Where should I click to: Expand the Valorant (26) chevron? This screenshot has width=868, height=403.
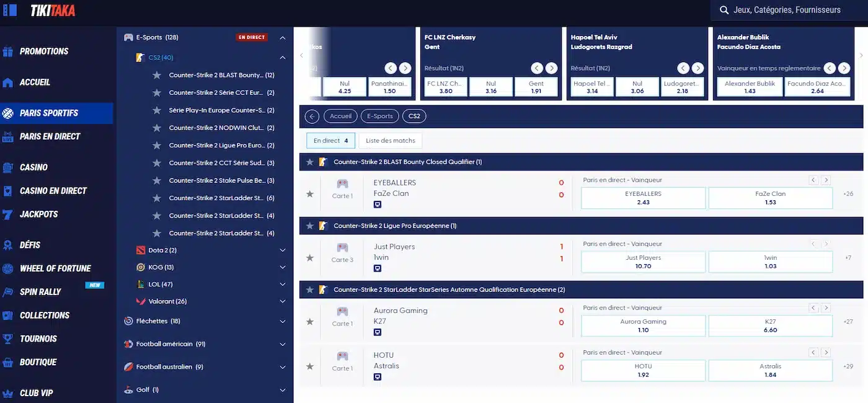click(x=283, y=301)
